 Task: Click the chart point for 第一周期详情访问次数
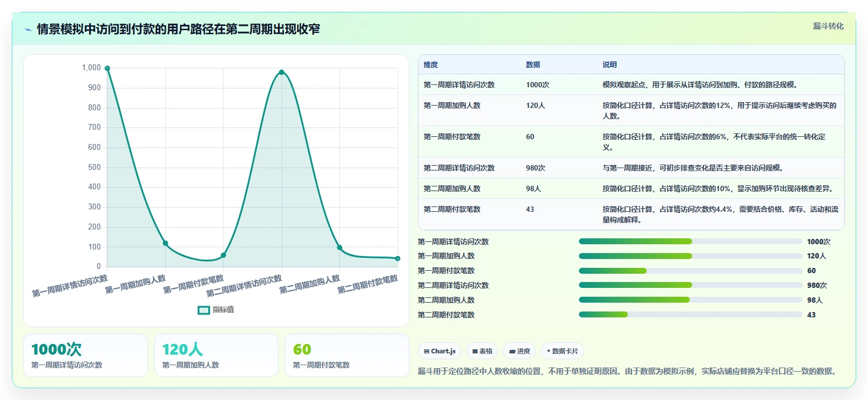107,68
